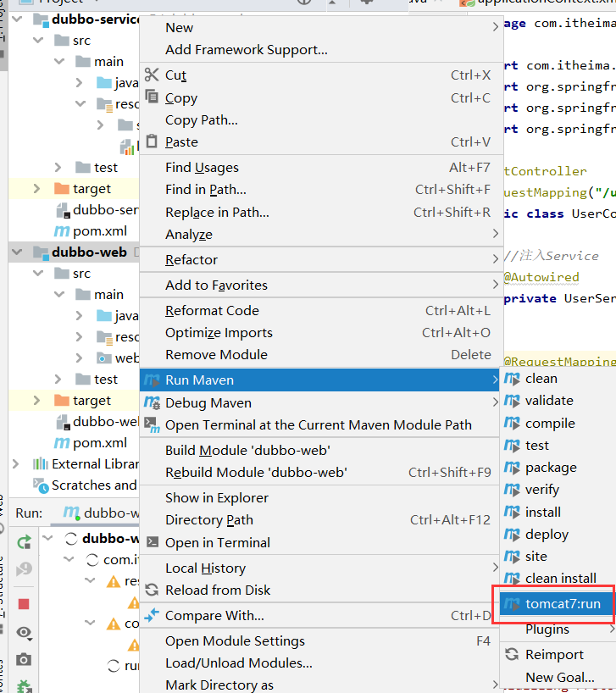Select Optimize Imports menu item
The height and width of the screenshot is (693, 616).
tap(321, 333)
